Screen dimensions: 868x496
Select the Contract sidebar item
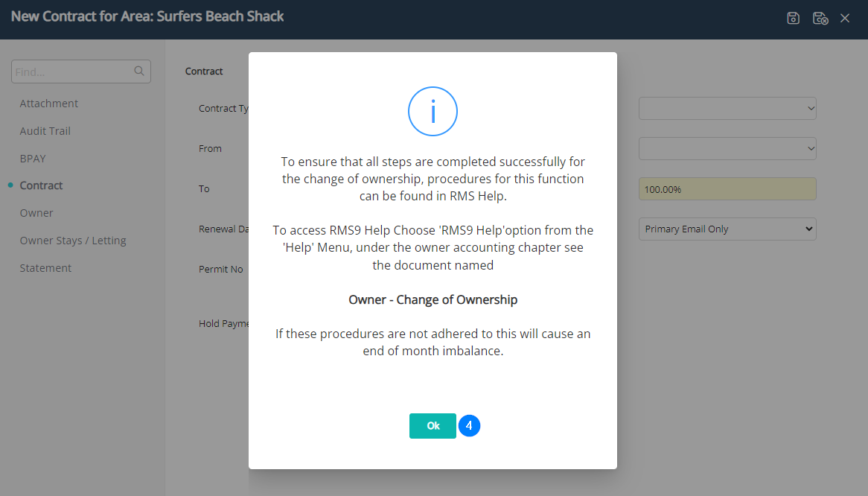[x=42, y=185]
